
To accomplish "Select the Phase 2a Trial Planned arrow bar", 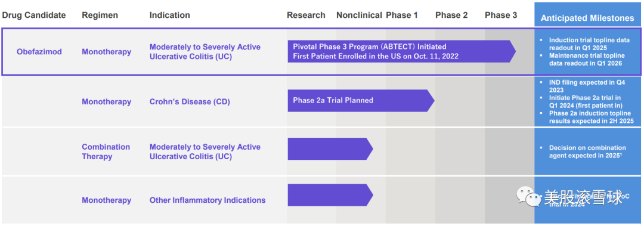I will pyautogui.click(x=361, y=100).
